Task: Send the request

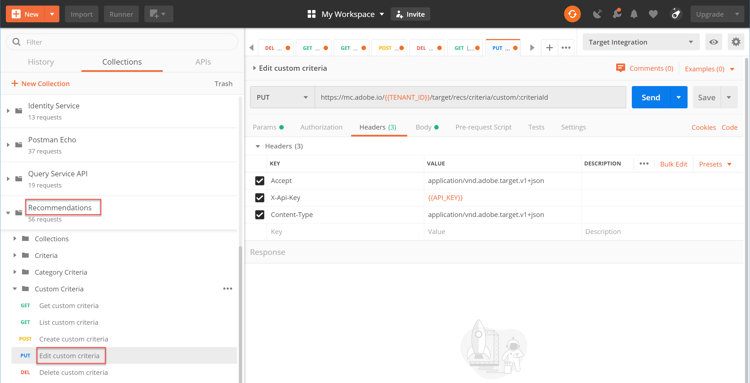Action: [651, 97]
